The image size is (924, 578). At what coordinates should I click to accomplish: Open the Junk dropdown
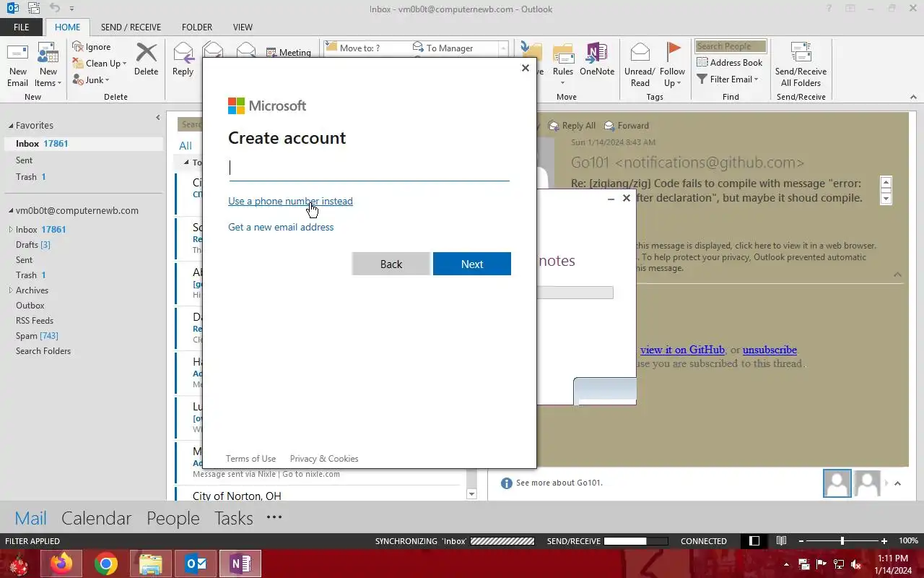(x=91, y=79)
